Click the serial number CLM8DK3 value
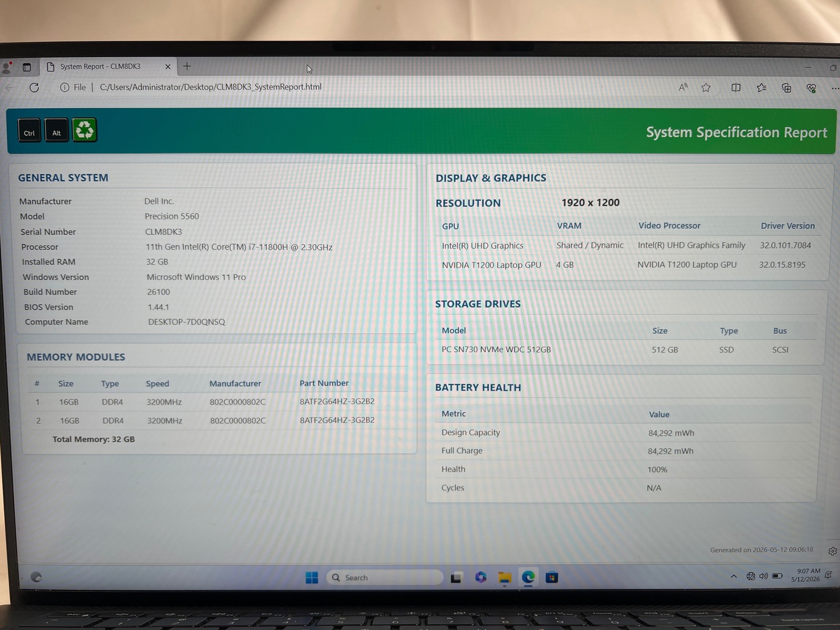 coord(164,232)
